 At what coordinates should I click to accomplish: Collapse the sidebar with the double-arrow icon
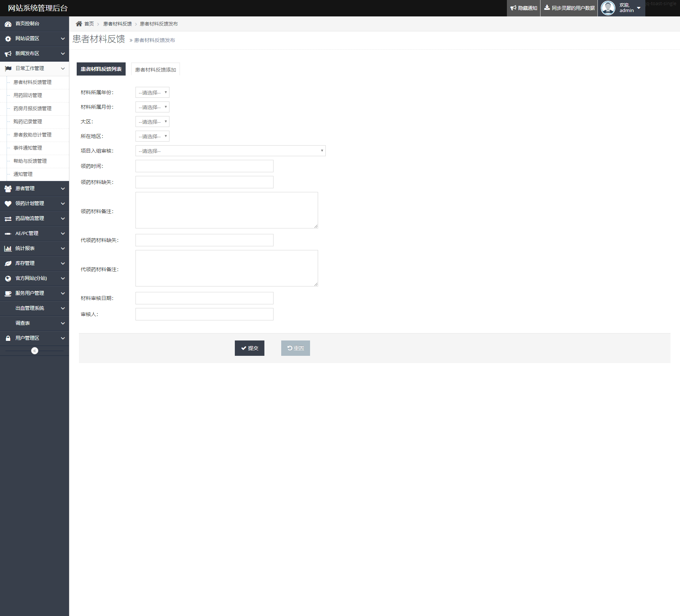click(35, 351)
